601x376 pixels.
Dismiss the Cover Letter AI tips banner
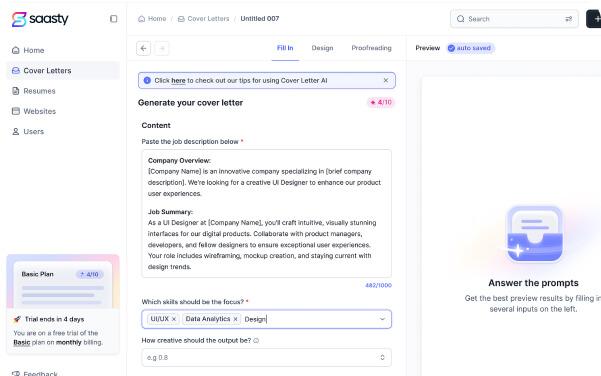coord(386,80)
